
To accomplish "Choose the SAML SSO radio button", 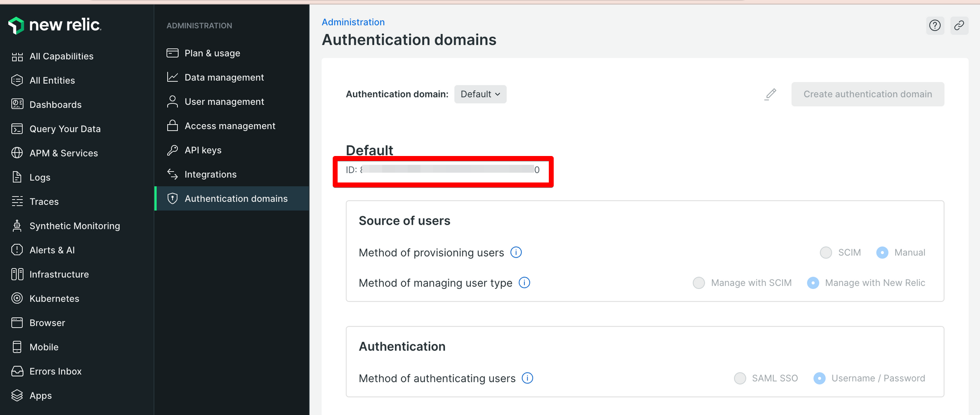I will click(740, 378).
